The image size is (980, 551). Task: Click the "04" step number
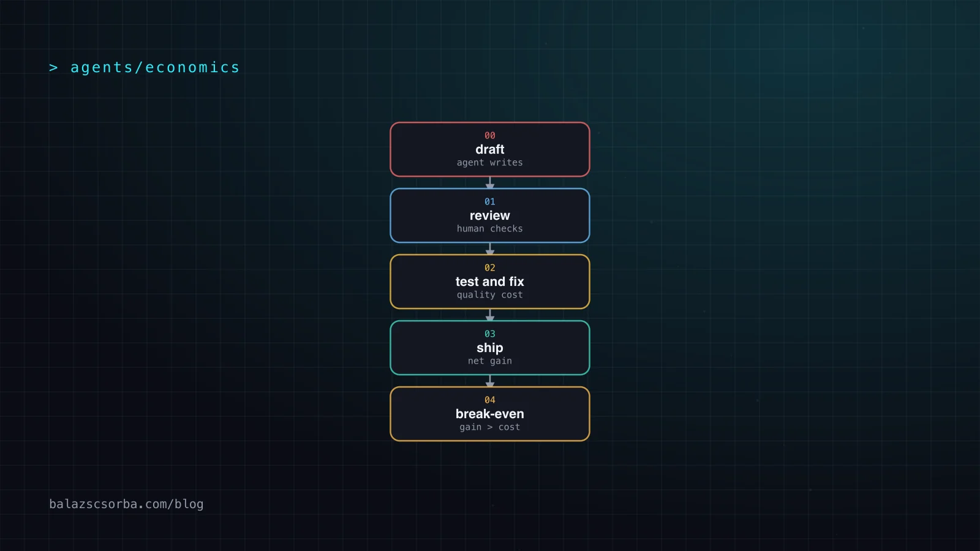click(490, 400)
